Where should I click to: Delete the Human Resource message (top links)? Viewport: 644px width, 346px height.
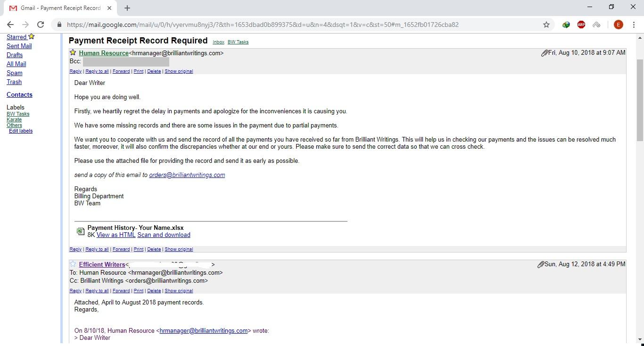coord(154,71)
